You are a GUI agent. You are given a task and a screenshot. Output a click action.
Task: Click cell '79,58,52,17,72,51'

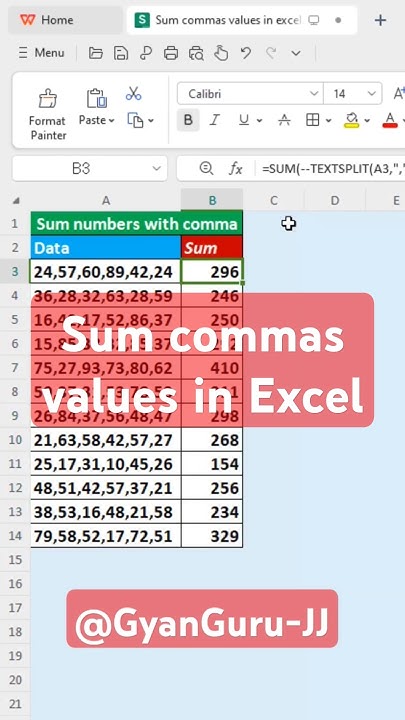click(106, 535)
